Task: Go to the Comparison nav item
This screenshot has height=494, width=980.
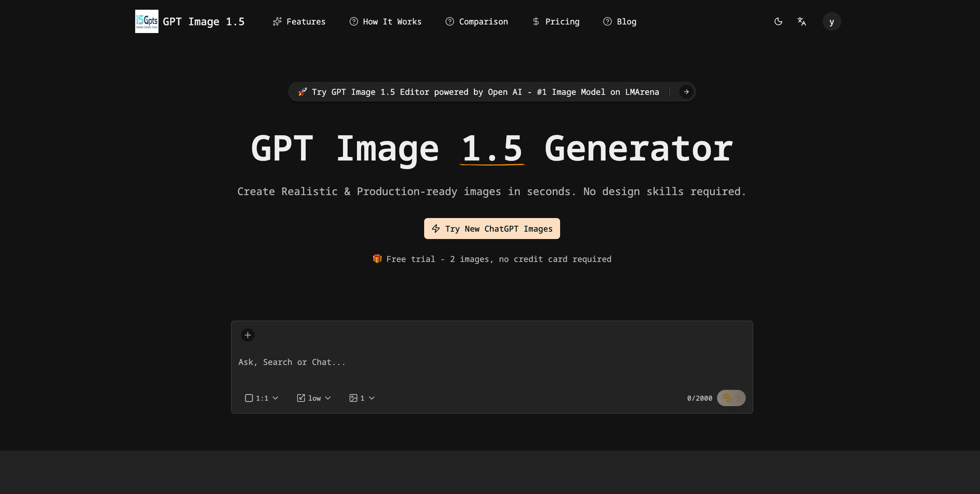Action: [477, 22]
